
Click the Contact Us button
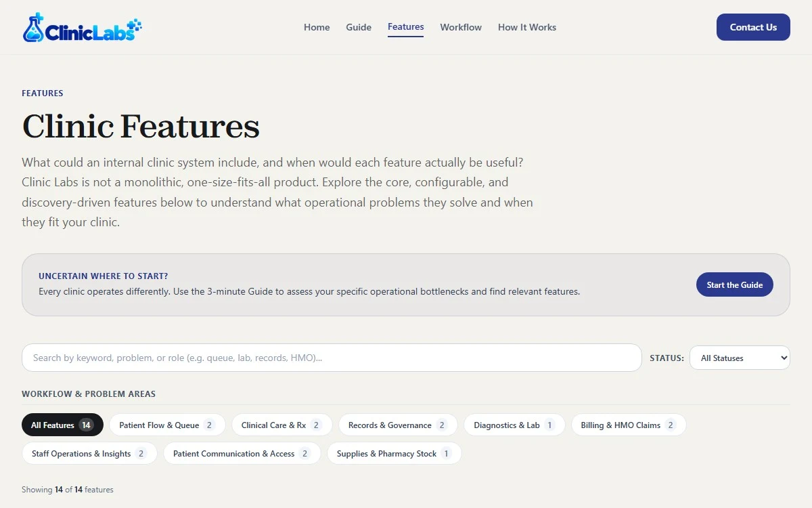pos(753,27)
